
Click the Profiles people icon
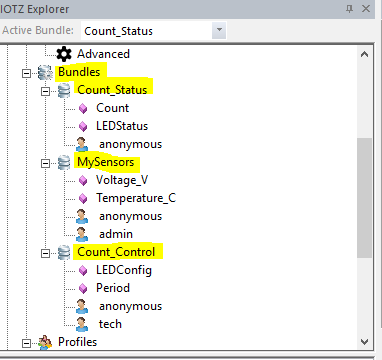45,342
